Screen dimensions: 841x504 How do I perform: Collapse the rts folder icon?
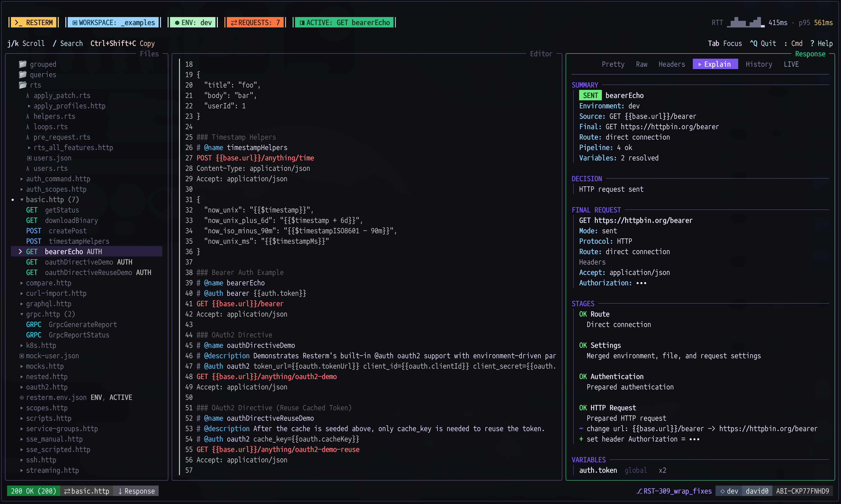(23, 85)
